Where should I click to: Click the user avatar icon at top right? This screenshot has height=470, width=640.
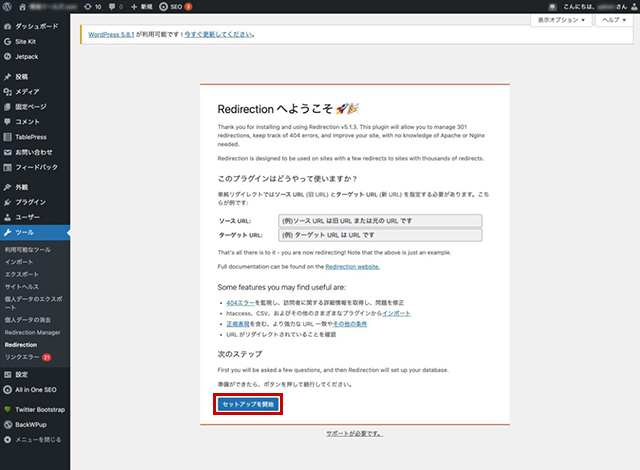(634, 7)
